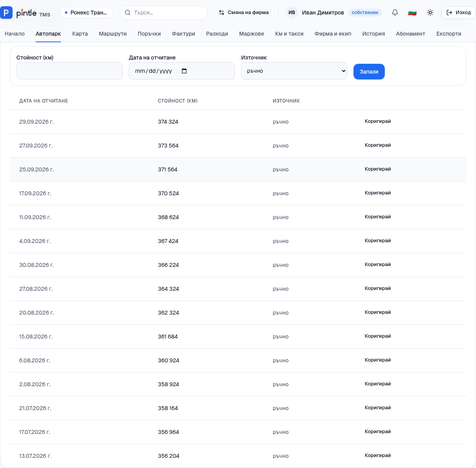Image resolution: width=476 pixels, height=468 pixels.
Task: Open the notifications bell
Action: click(395, 13)
